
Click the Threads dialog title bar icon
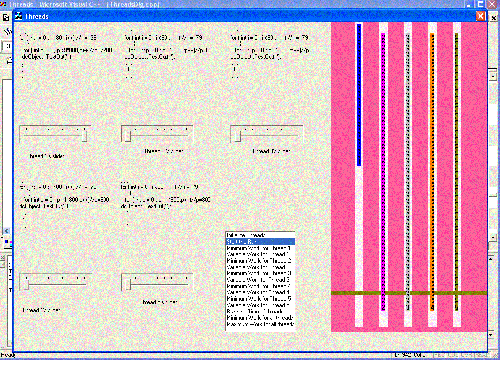pos(19,16)
